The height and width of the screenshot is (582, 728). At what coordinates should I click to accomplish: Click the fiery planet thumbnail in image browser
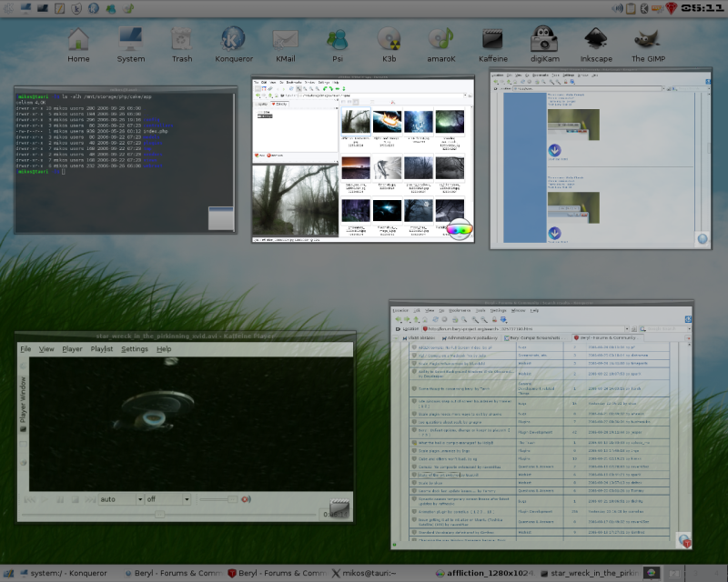388,121
